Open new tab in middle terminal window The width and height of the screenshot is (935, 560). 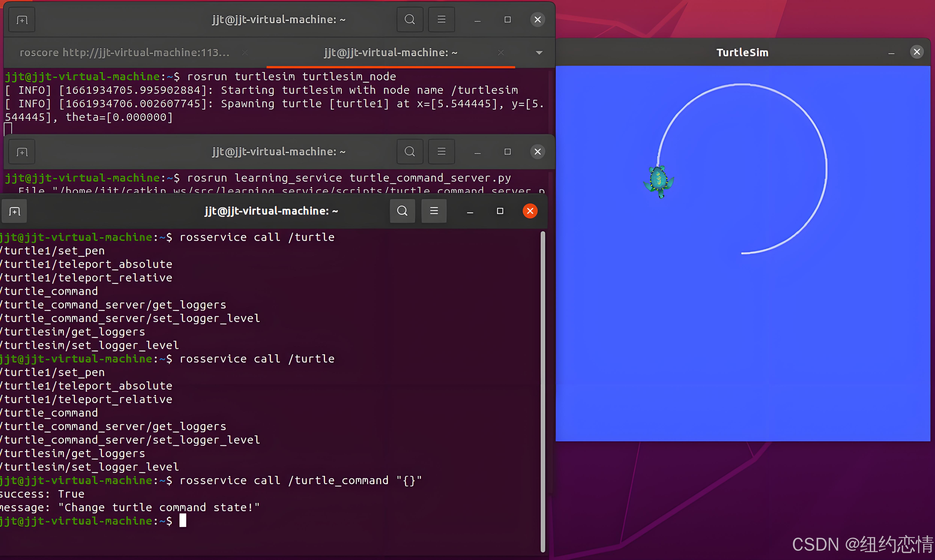coord(22,152)
